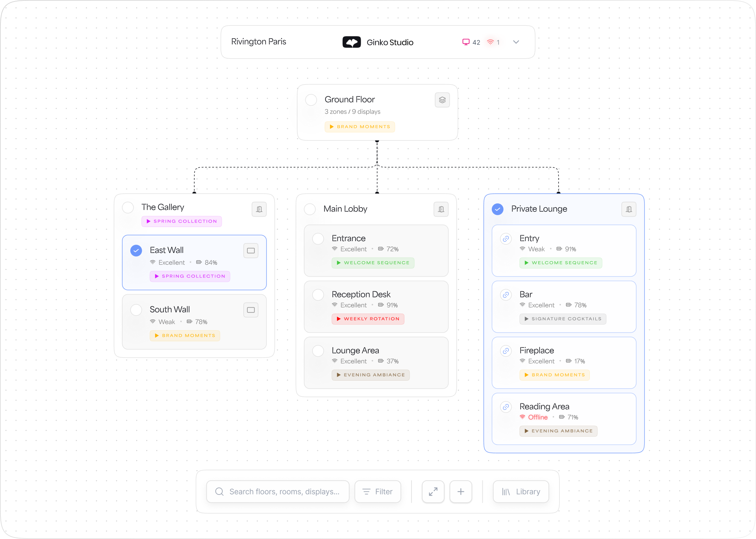Click the Private Lounge door icon
Viewport: 756px width, 539px height.
pos(629,209)
